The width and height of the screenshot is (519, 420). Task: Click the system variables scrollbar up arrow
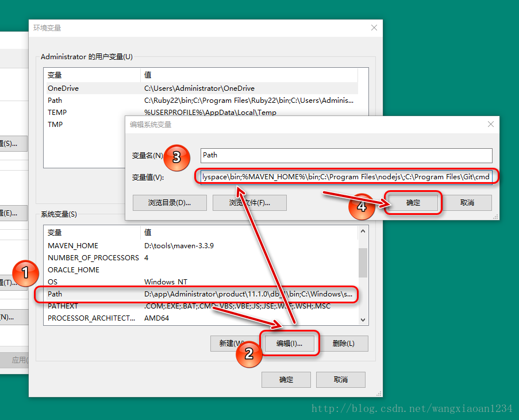pyautogui.click(x=363, y=231)
